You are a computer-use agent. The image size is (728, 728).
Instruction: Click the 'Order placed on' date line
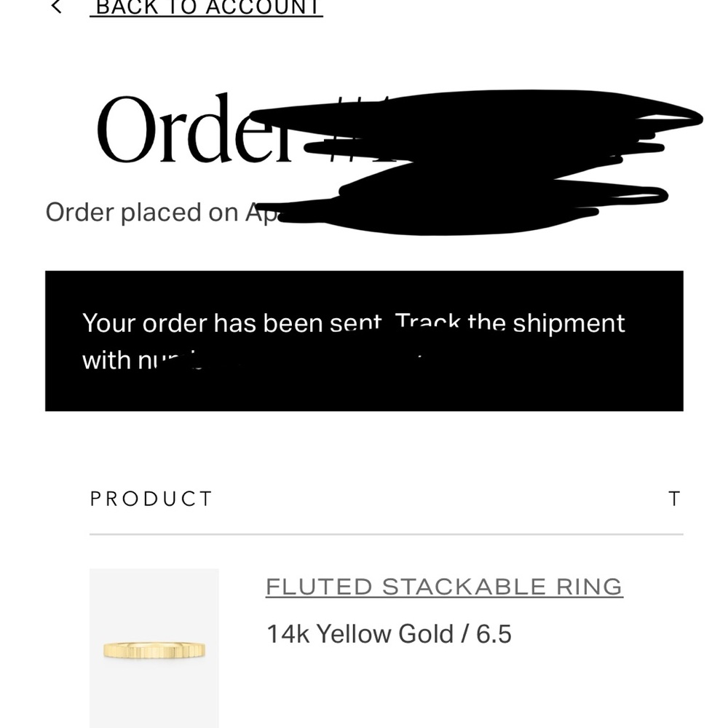click(142, 213)
